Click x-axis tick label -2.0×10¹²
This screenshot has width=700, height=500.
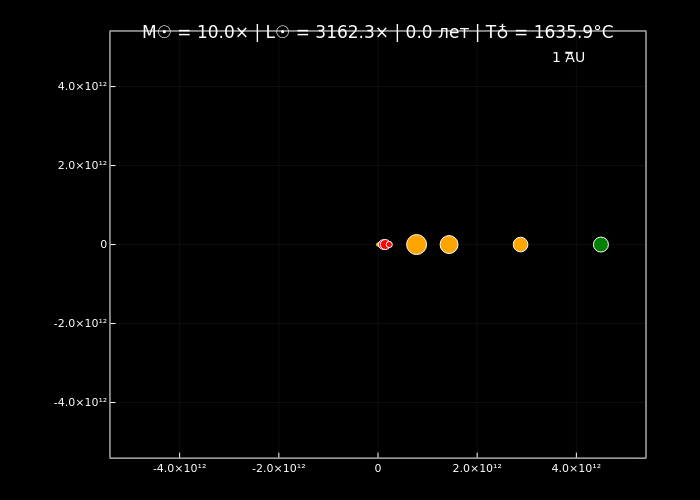point(279,468)
